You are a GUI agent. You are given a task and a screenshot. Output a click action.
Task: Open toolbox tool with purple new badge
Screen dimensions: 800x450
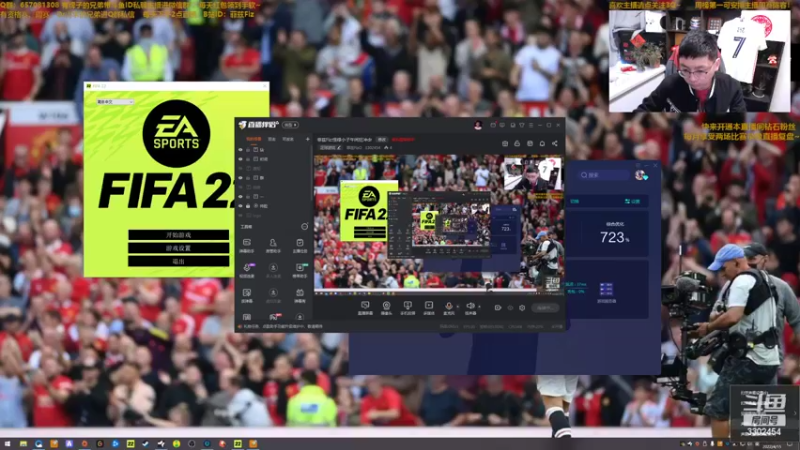247,270
